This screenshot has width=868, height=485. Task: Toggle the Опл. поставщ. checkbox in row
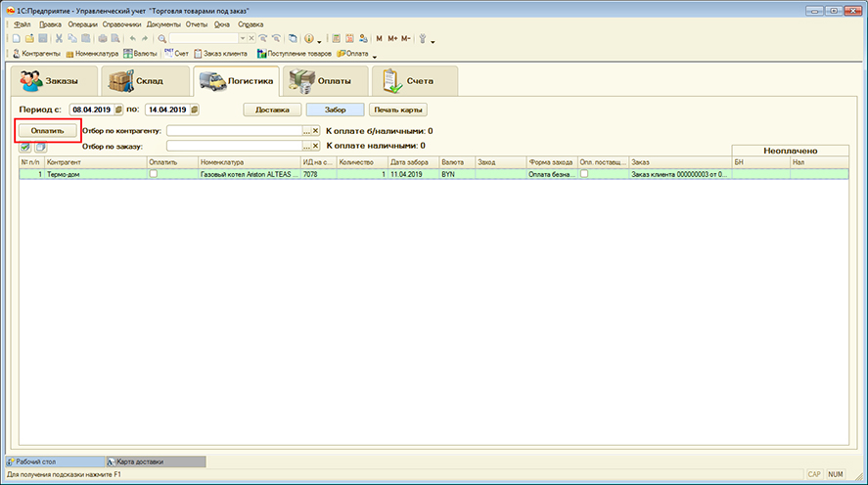[x=584, y=173]
